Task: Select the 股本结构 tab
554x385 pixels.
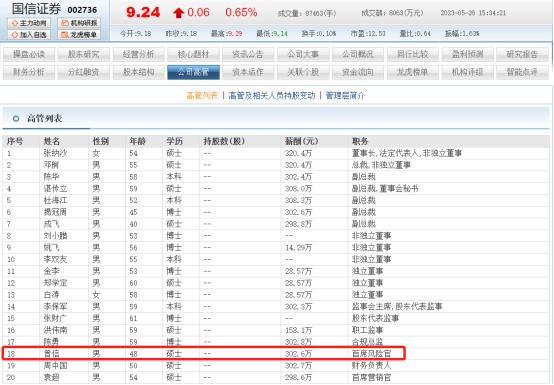Action: [x=138, y=72]
